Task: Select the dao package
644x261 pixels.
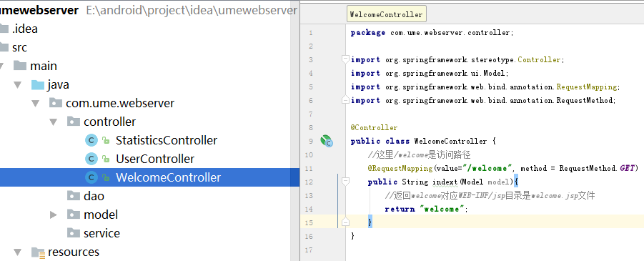Action: click(x=94, y=196)
